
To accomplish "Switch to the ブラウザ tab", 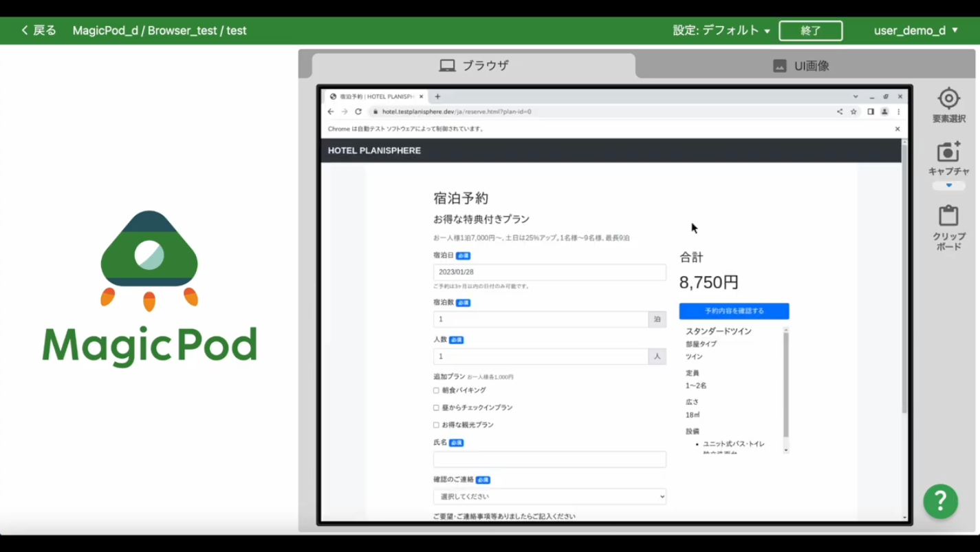I will (474, 65).
